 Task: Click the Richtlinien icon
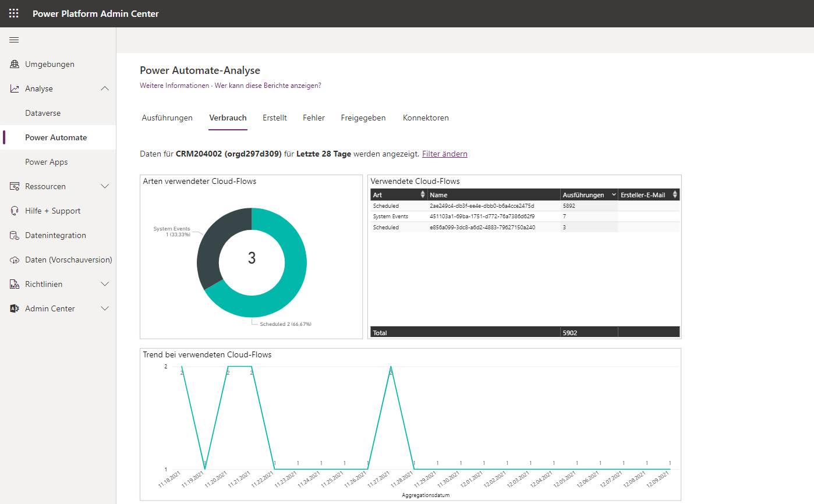pos(15,284)
